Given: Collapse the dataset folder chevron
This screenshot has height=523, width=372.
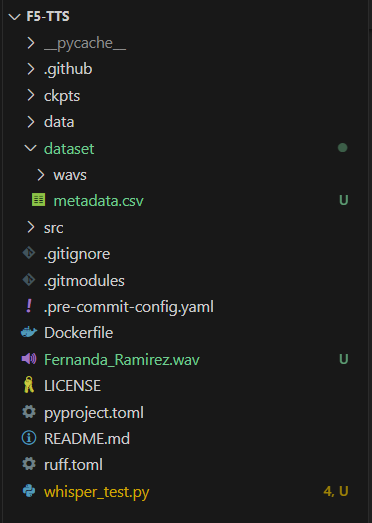Looking at the screenshot, I should point(31,148).
